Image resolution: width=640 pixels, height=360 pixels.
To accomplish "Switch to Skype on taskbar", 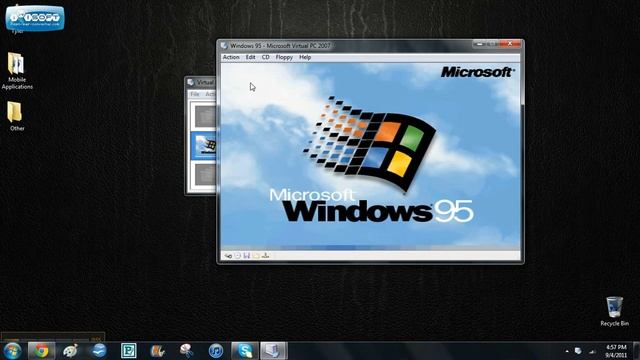I will 245,351.
